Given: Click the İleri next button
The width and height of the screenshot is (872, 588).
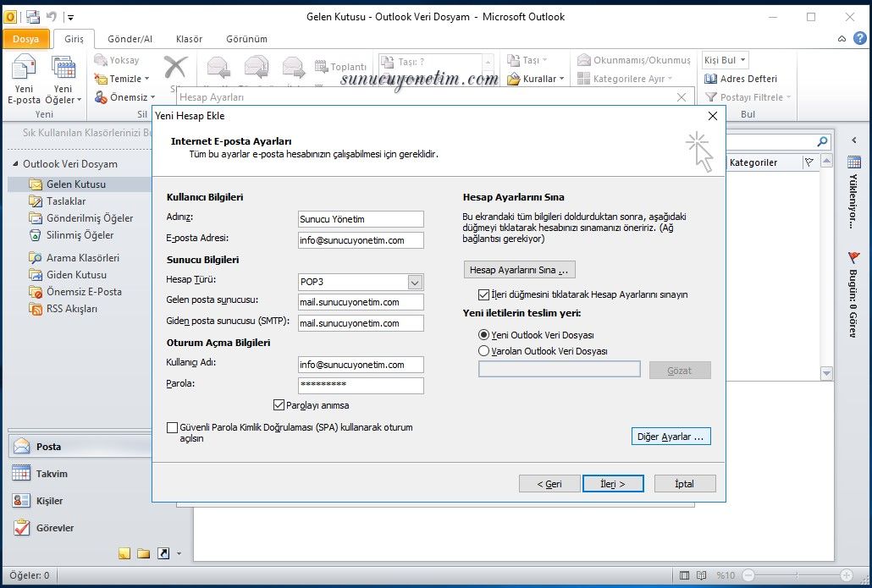Looking at the screenshot, I should coord(613,484).
